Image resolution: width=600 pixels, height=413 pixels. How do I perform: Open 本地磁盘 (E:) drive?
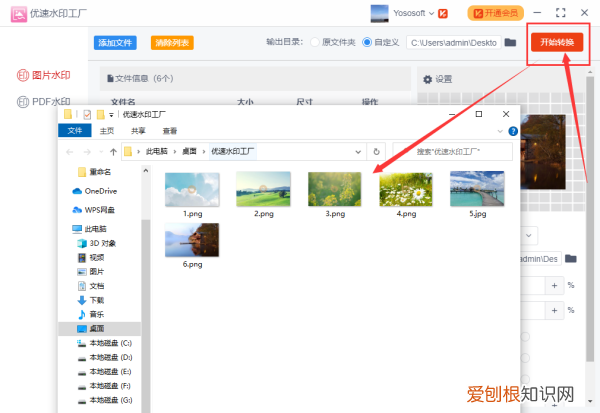click(x=104, y=372)
